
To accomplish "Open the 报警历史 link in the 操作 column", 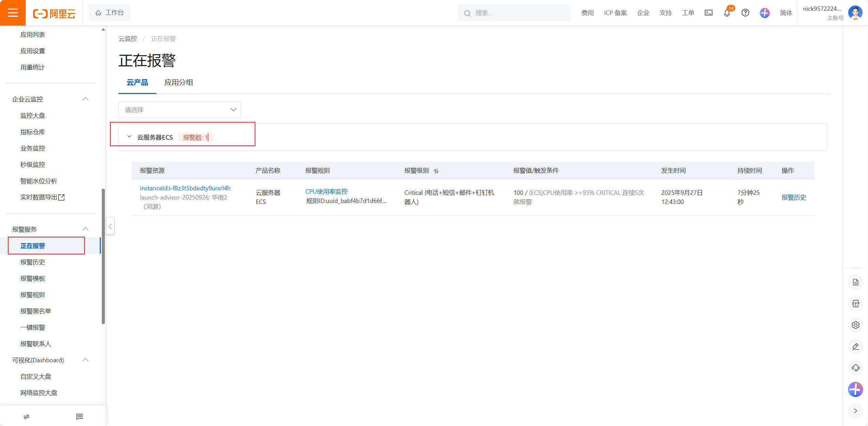I will pyautogui.click(x=793, y=197).
